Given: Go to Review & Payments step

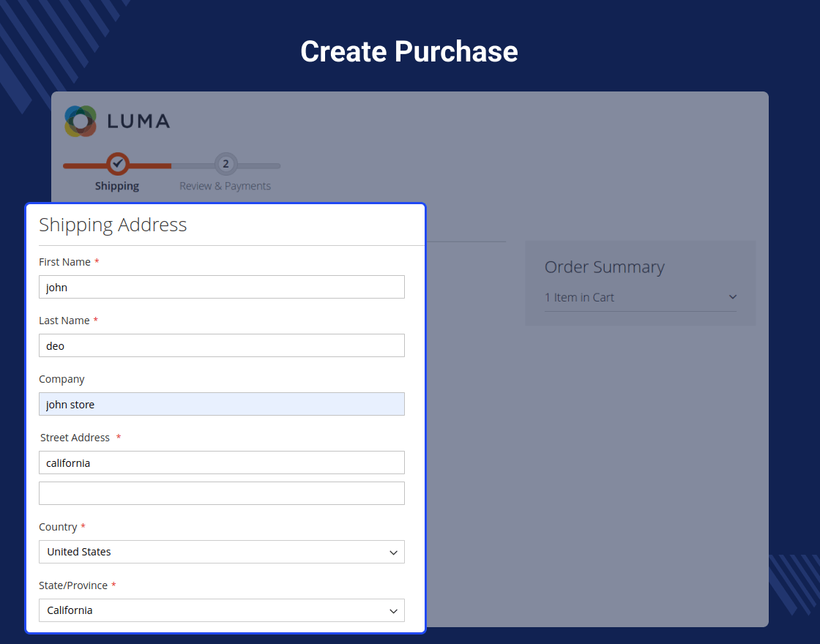Looking at the screenshot, I should pos(225,186).
